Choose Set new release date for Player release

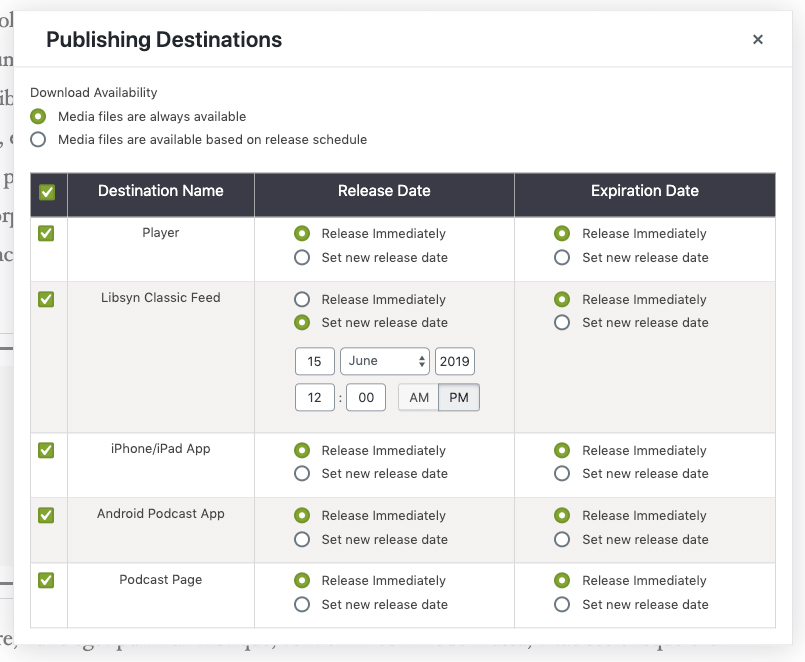(x=302, y=257)
